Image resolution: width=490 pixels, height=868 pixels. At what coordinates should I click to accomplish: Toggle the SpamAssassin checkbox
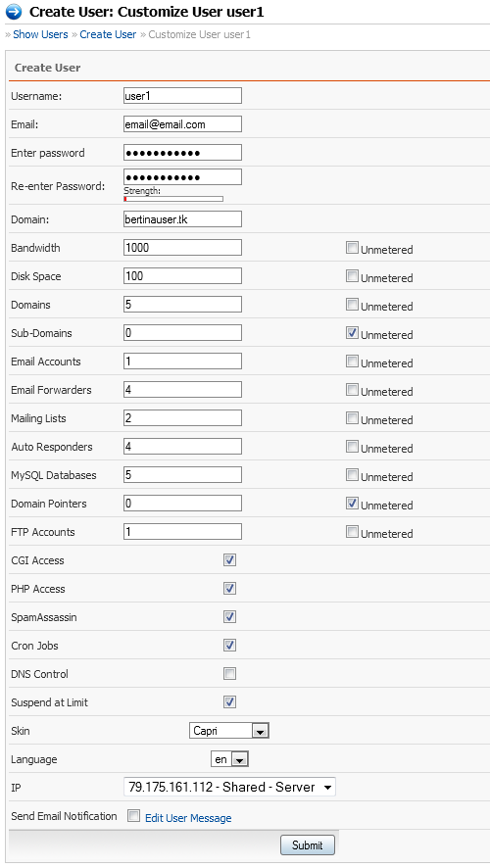click(229, 616)
